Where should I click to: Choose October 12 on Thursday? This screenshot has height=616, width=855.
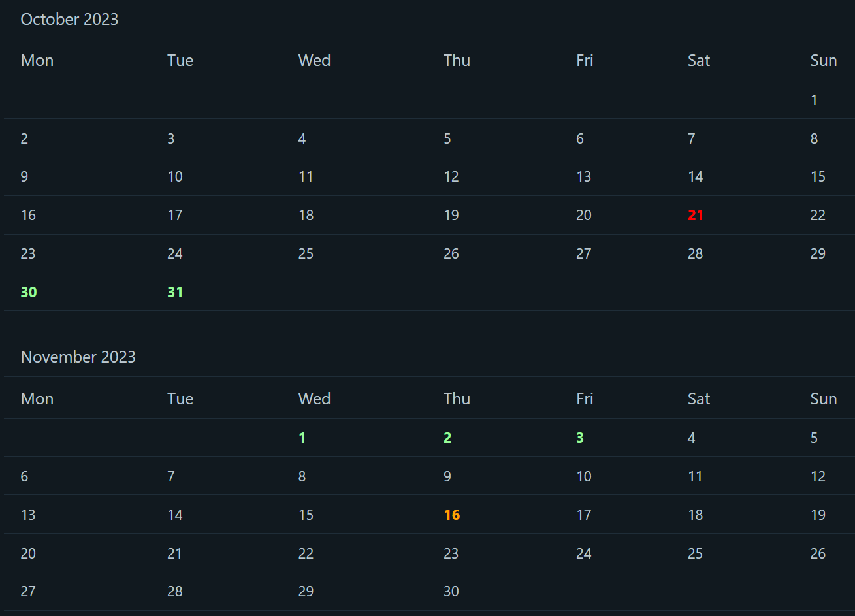[451, 176]
